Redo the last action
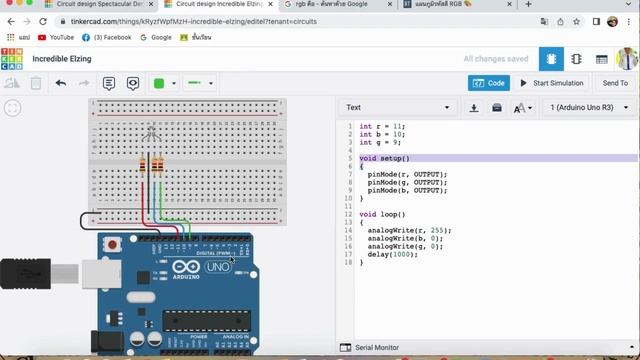640x360 pixels. click(x=84, y=83)
